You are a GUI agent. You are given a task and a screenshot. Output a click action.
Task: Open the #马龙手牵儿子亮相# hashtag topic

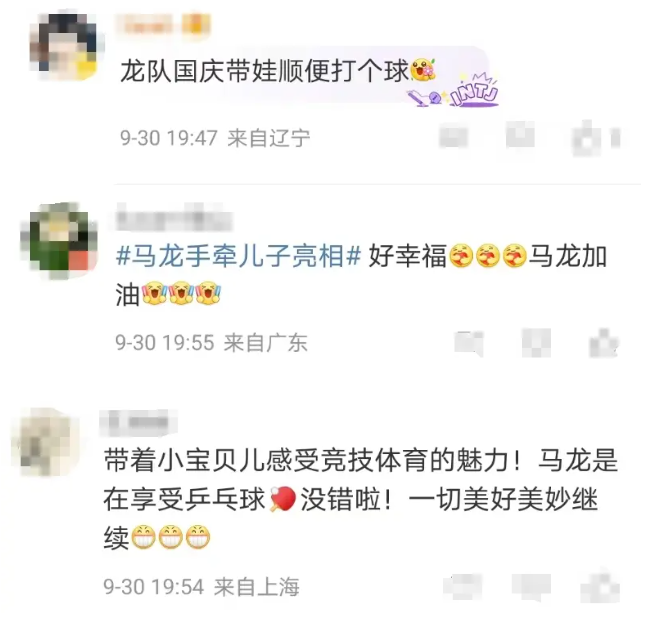(239, 256)
